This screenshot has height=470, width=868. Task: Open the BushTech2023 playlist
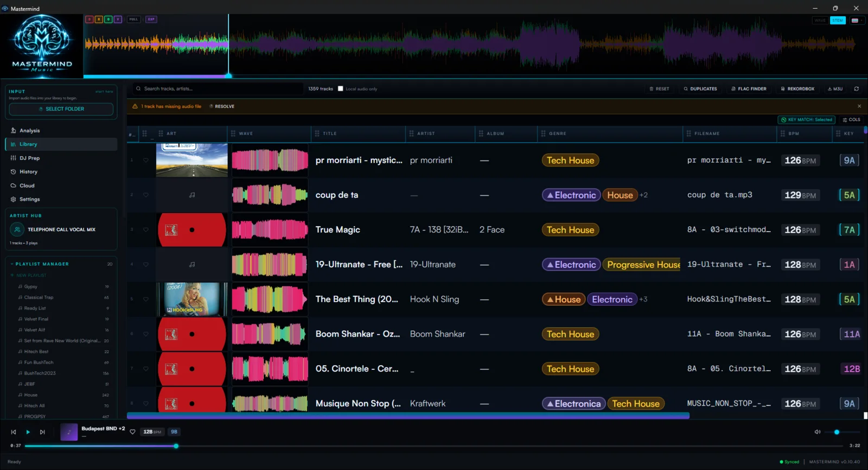[63, 374]
